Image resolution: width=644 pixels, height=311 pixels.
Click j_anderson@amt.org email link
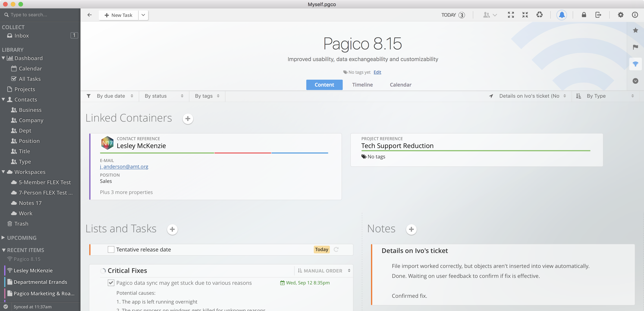tap(124, 167)
